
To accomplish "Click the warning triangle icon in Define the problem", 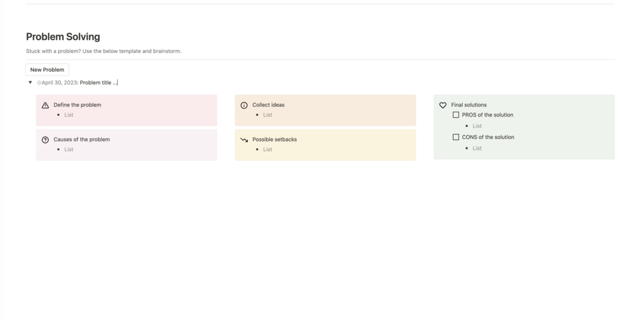I will tap(45, 105).
